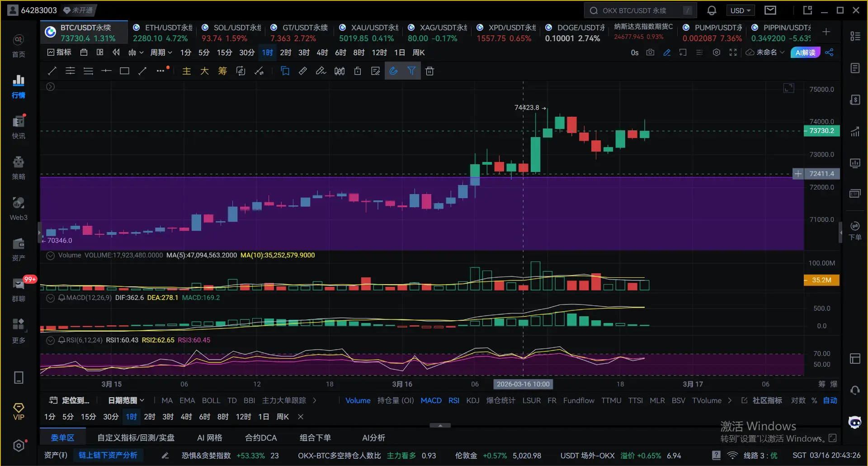The width and height of the screenshot is (868, 466).
Task: Open 策略 strategy in left sidebar
Action: (x=19, y=168)
